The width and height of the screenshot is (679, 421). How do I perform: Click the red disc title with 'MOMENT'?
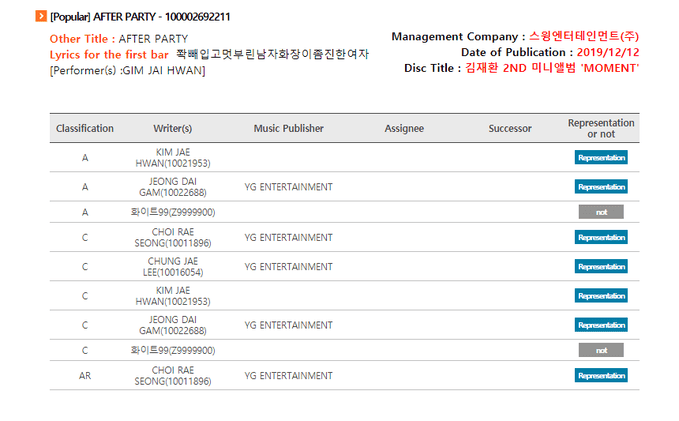(x=551, y=68)
